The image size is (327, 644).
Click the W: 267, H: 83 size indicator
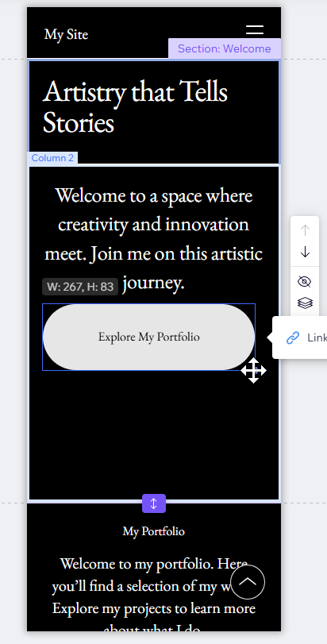(x=80, y=287)
